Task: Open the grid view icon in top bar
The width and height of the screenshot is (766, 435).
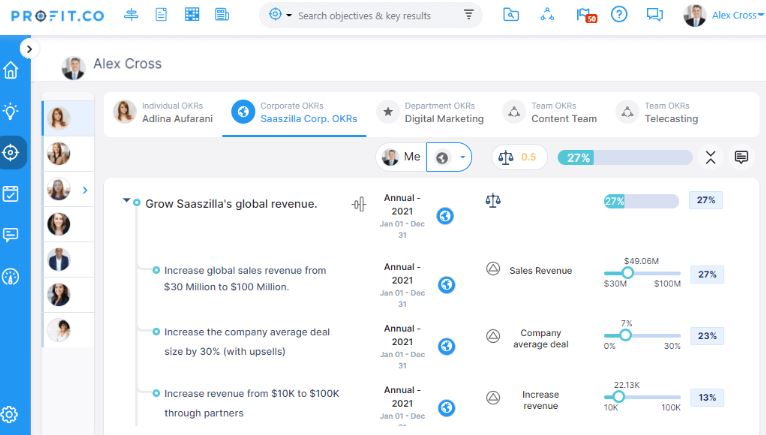Action: click(192, 15)
